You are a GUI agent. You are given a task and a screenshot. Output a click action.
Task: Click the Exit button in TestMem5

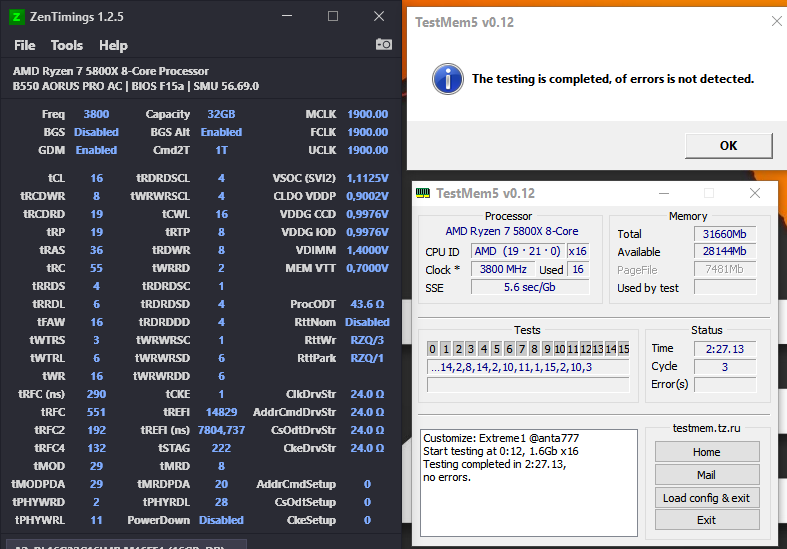(x=707, y=520)
